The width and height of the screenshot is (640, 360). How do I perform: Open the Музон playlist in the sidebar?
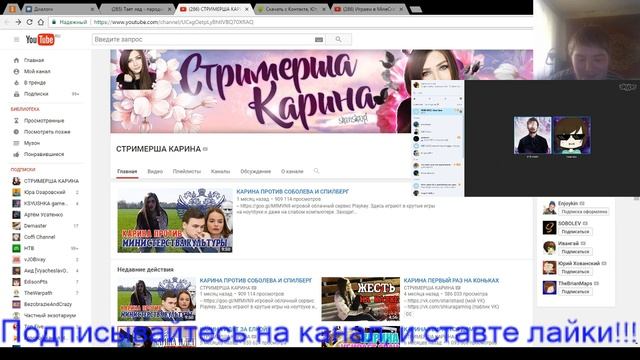(32, 143)
